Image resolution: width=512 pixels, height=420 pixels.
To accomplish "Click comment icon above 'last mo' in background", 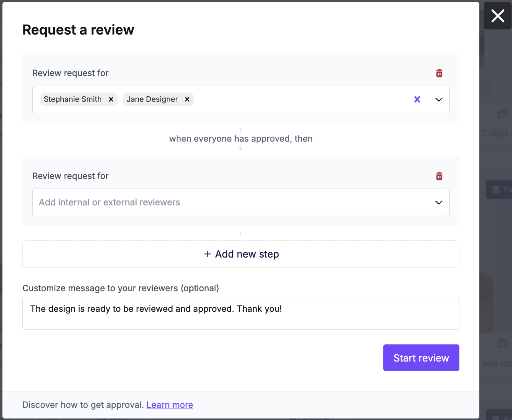I will [x=502, y=343].
